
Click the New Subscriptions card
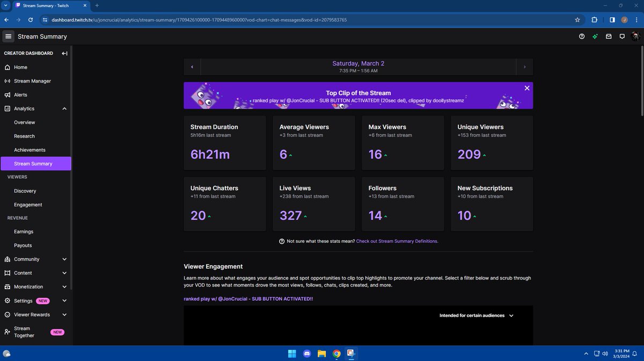pyautogui.click(x=492, y=204)
